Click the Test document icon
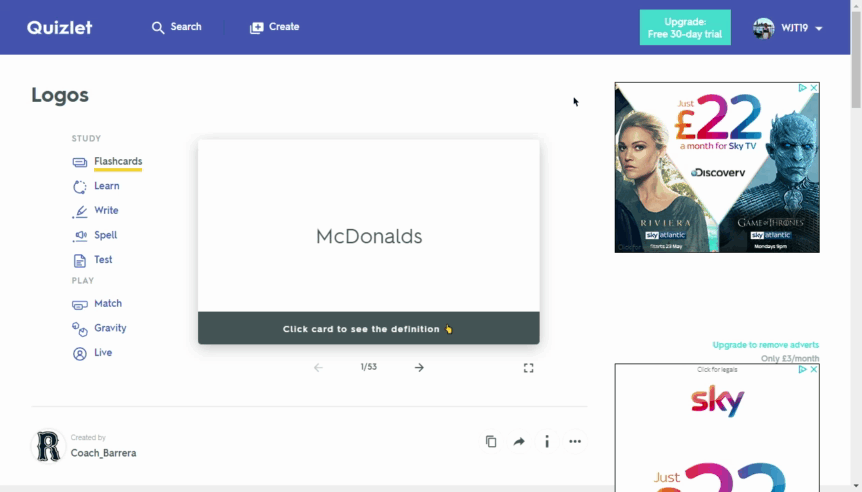The image size is (862, 492). (80, 261)
